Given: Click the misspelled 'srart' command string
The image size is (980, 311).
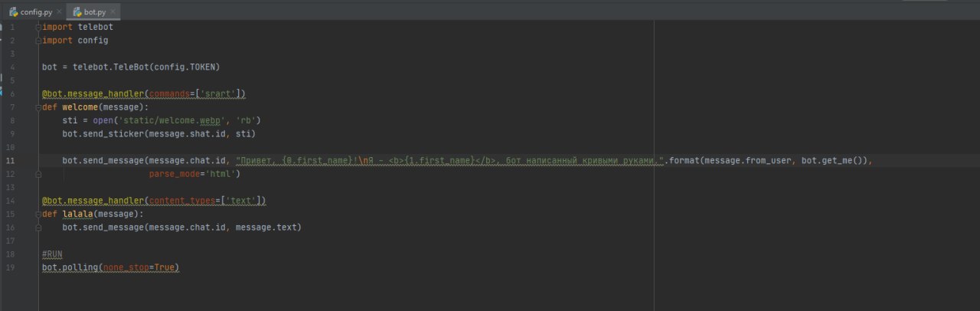Looking at the screenshot, I should [217, 93].
